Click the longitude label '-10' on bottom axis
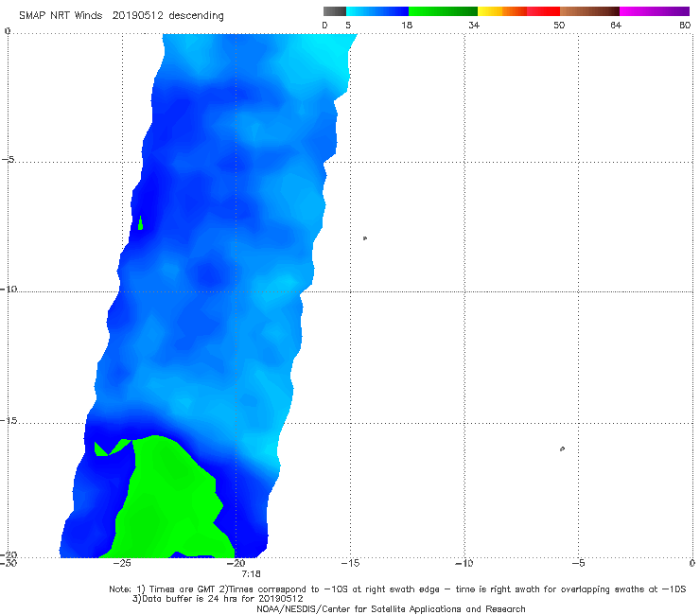 pyautogui.click(x=464, y=563)
